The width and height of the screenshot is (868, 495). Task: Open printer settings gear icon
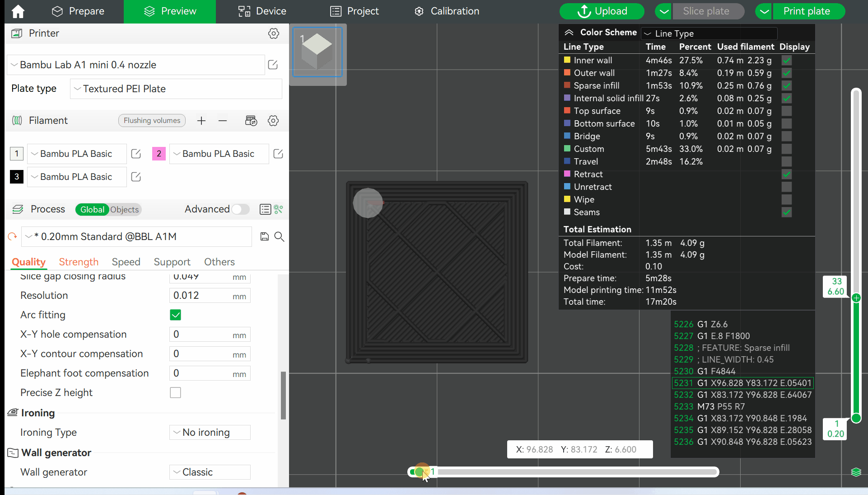[x=274, y=33]
